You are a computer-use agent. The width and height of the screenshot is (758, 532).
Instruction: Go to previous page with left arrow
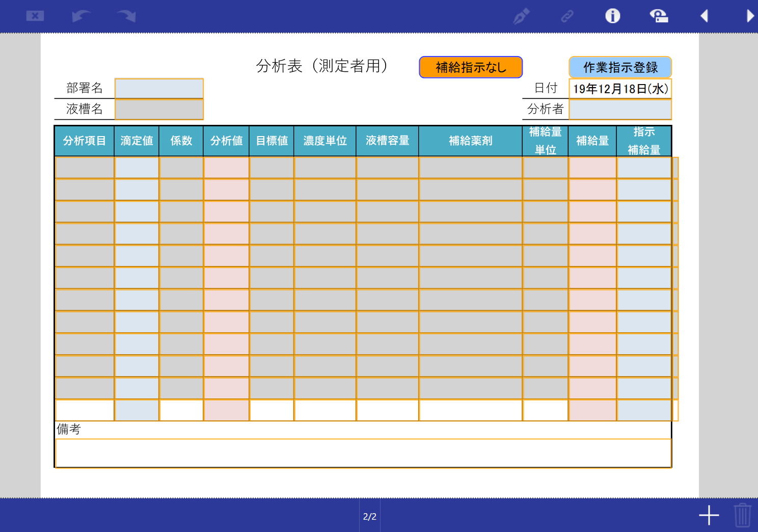pyautogui.click(x=704, y=16)
